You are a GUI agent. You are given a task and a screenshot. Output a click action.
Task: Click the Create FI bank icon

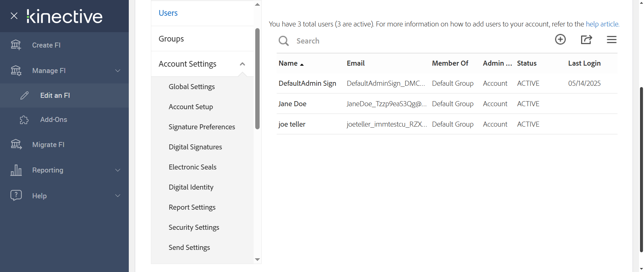[x=16, y=45]
